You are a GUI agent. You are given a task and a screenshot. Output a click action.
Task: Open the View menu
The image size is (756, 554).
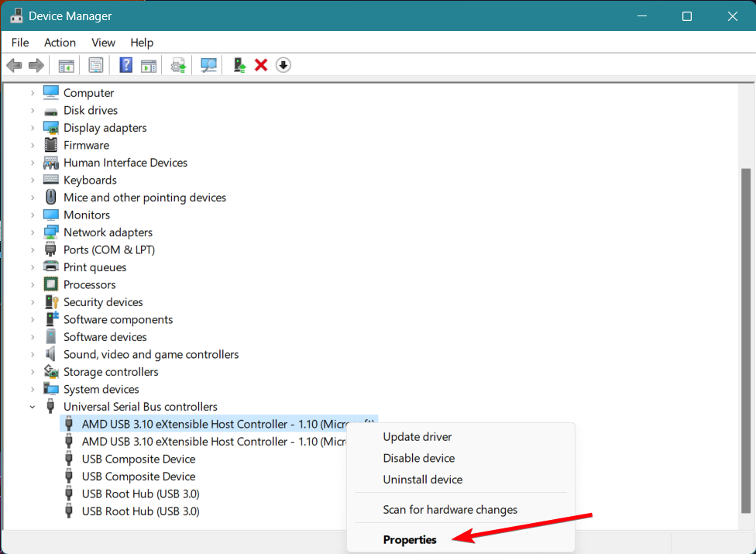(103, 43)
